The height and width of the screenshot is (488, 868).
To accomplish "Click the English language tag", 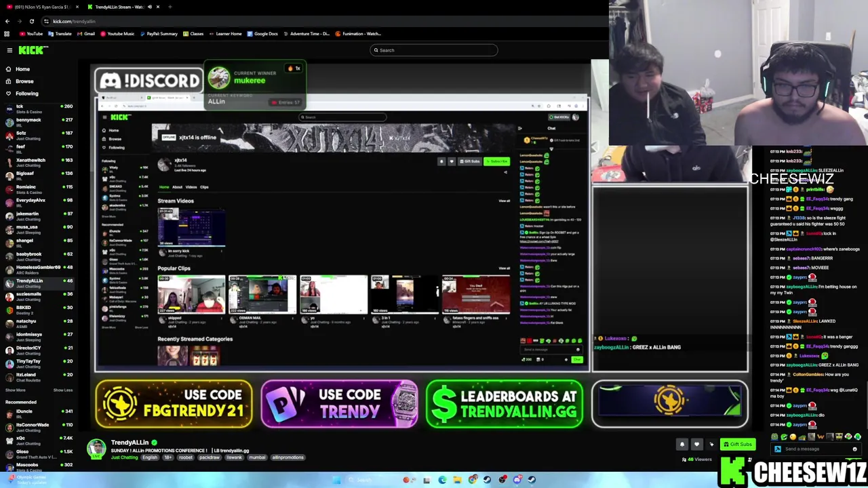I will [149, 457].
